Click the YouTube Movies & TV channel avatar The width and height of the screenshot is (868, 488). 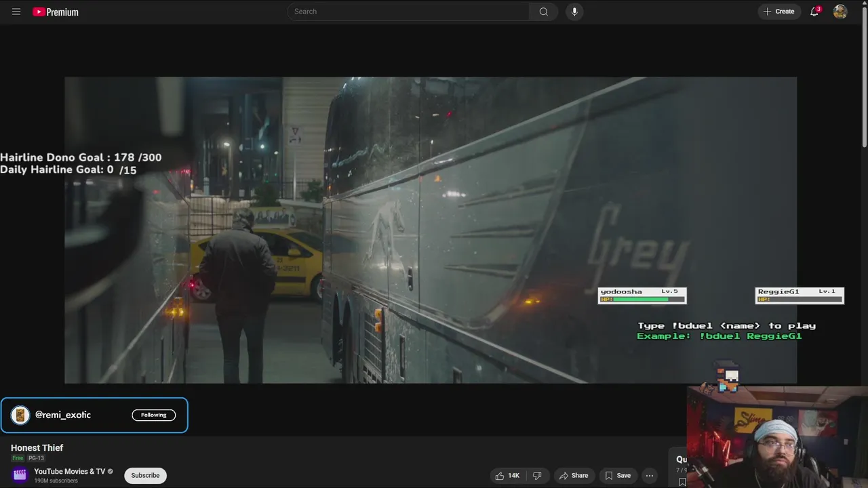click(20, 475)
